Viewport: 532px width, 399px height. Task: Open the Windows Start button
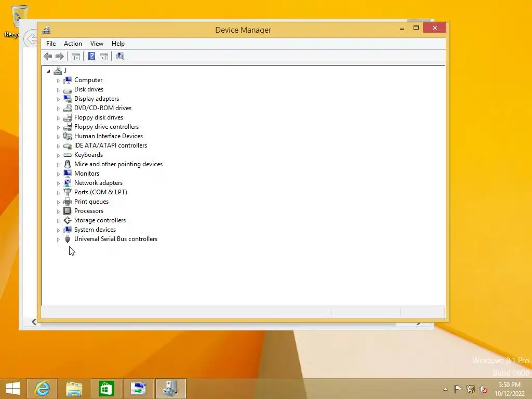click(x=13, y=389)
